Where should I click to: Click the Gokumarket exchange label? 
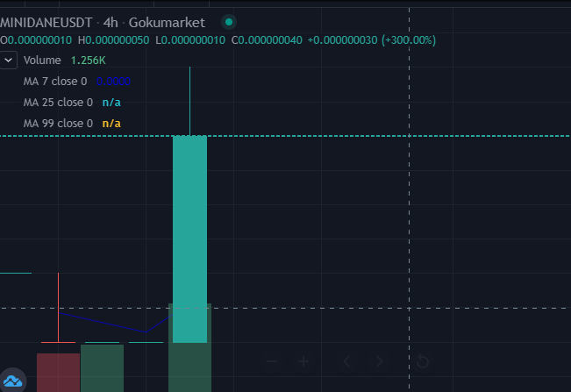click(167, 23)
